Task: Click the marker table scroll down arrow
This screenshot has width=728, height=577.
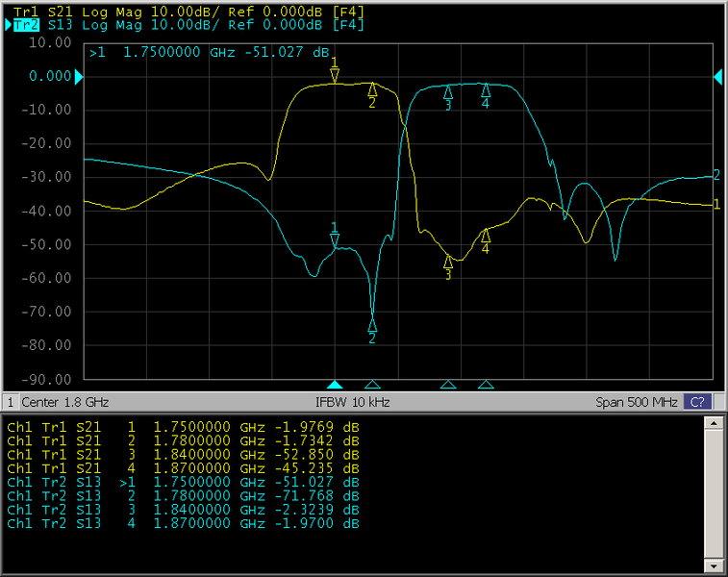Action: pos(713,565)
